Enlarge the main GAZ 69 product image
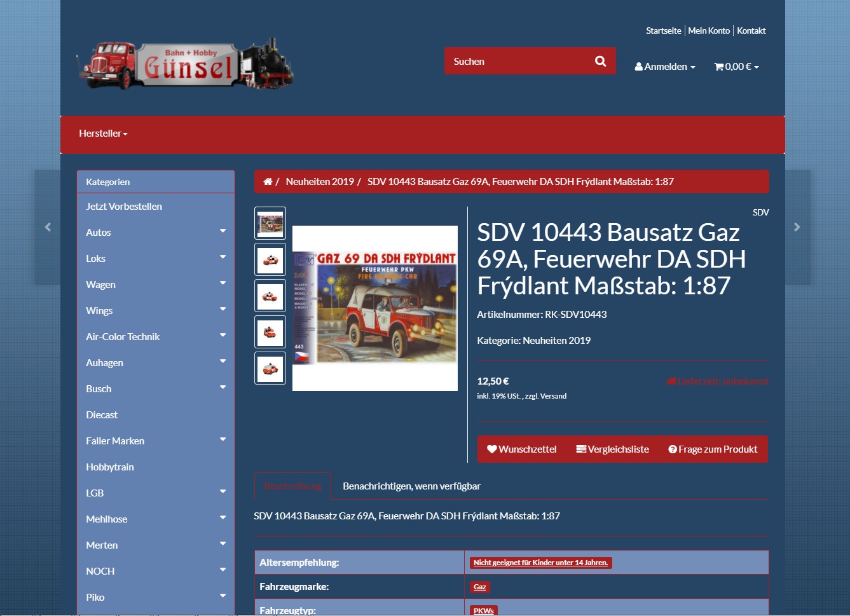 [375, 308]
